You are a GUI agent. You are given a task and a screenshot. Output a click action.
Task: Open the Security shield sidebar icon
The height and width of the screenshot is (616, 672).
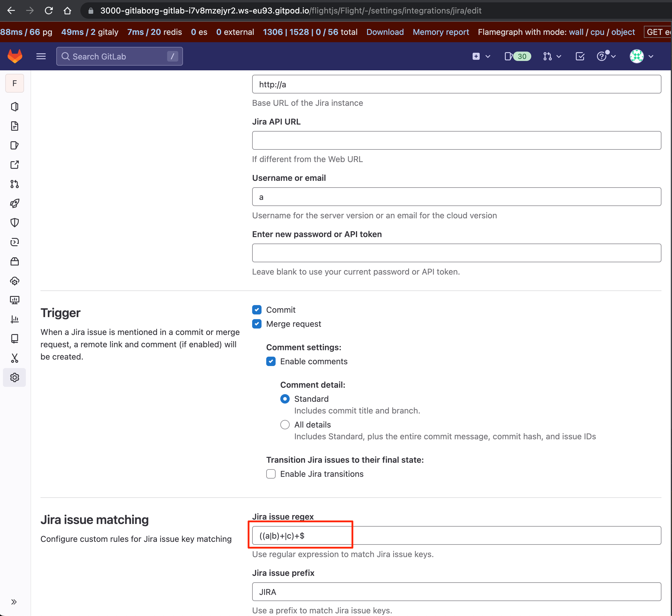(14, 222)
